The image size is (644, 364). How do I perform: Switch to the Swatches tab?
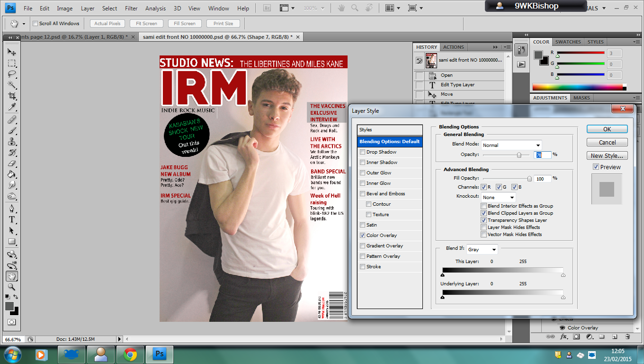(x=568, y=42)
